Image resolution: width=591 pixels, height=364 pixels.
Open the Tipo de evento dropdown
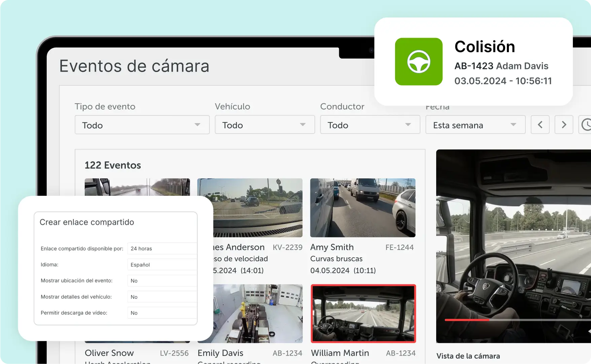[x=142, y=125]
